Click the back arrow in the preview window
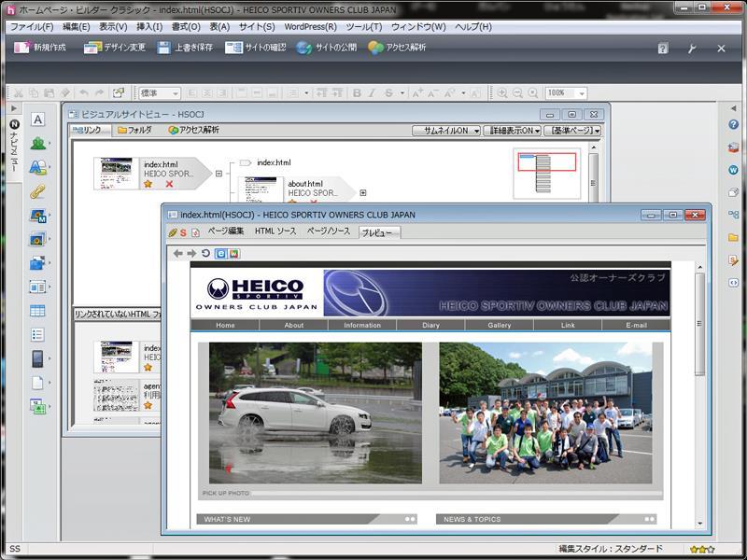 click(177, 254)
